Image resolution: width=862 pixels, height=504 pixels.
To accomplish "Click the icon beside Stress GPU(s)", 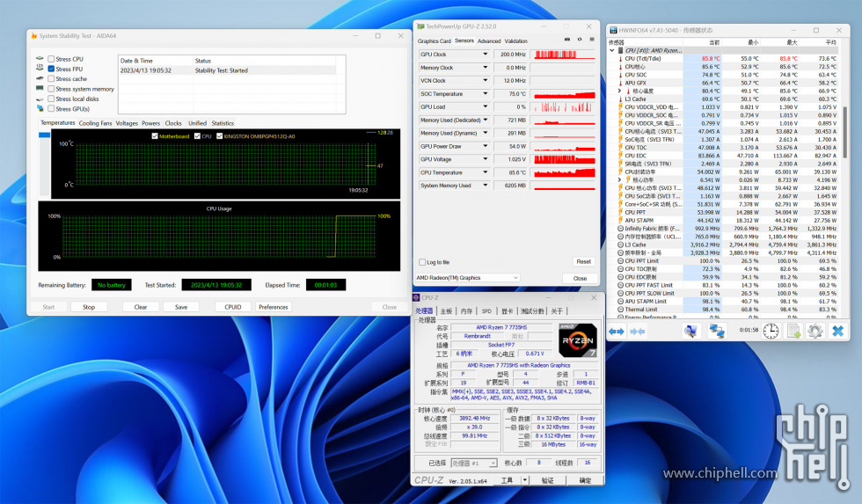I will pyautogui.click(x=40, y=108).
